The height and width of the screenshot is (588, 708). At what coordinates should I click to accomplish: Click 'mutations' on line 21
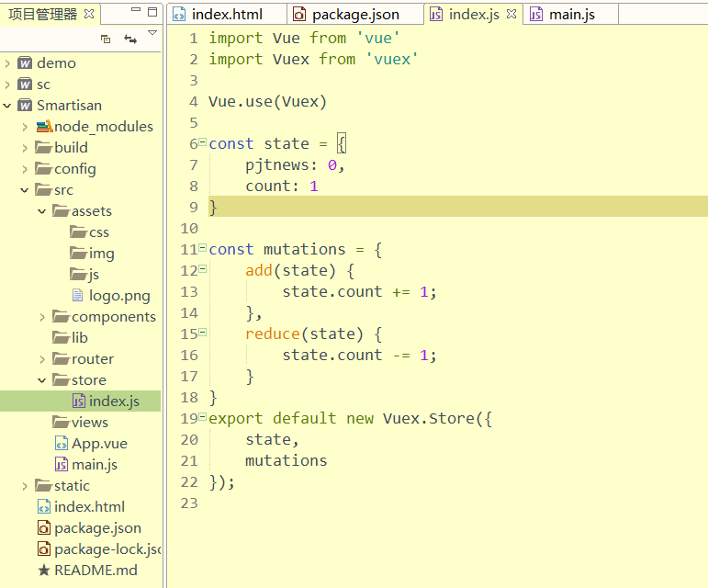pyautogui.click(x=287, y=460)
